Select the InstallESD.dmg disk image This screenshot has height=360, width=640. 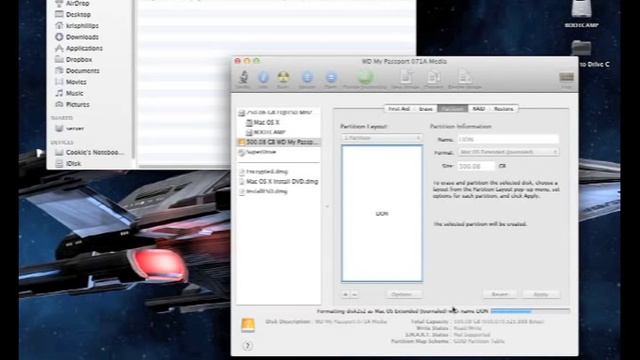[264, 191]
